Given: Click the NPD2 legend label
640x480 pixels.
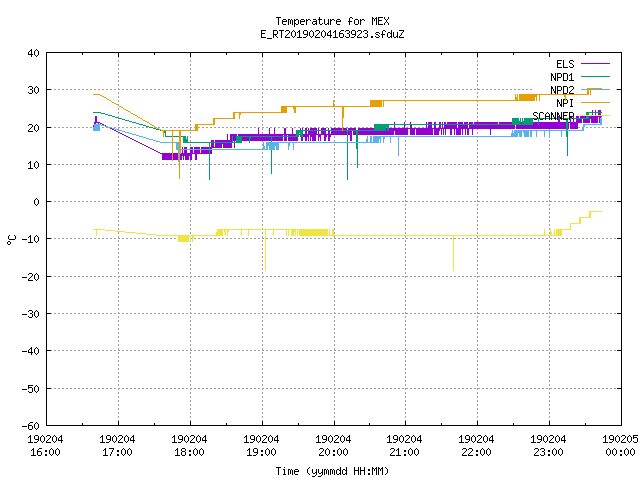Looking at the screenshot, I should 562,90.
